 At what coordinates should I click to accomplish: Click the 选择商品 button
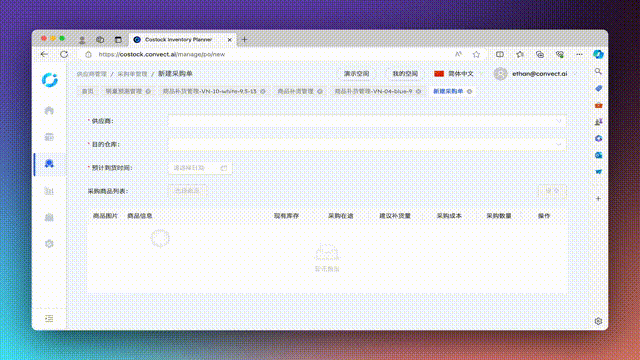pyautogui.click(x=187, y=191)
